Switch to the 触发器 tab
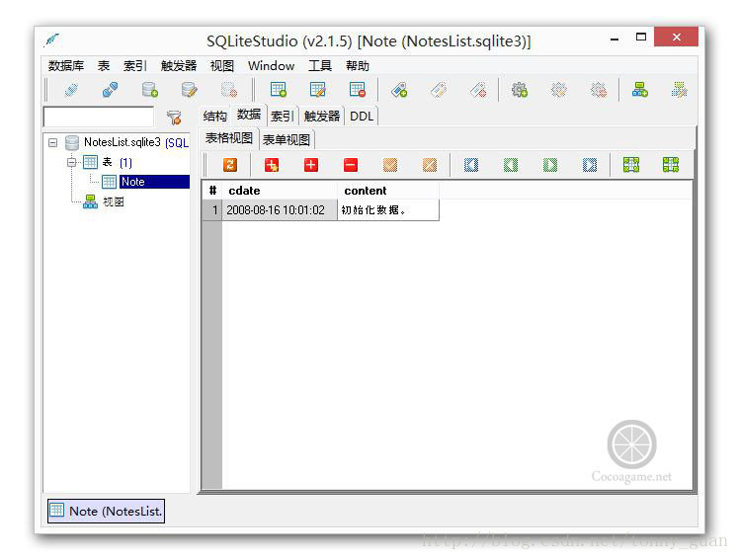 (322, 117)
